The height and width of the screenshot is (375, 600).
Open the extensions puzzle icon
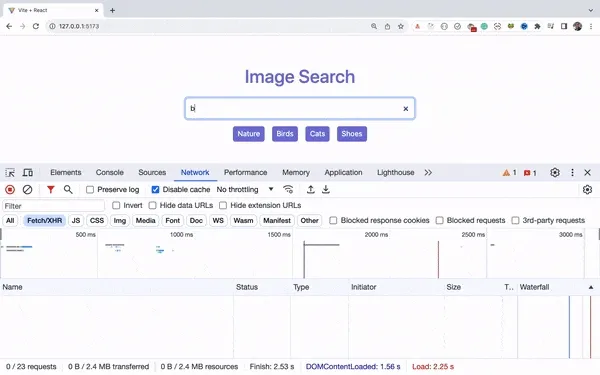[x=537, y=26]
